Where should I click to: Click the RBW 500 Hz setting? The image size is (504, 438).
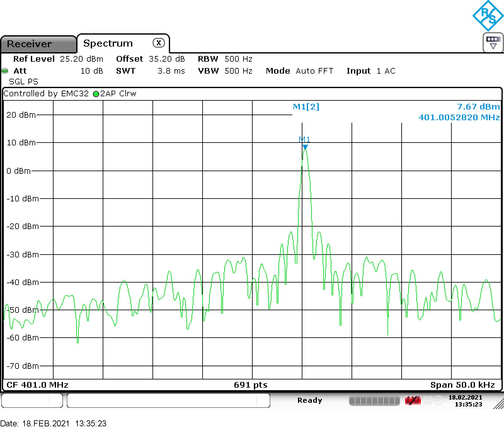225,59
